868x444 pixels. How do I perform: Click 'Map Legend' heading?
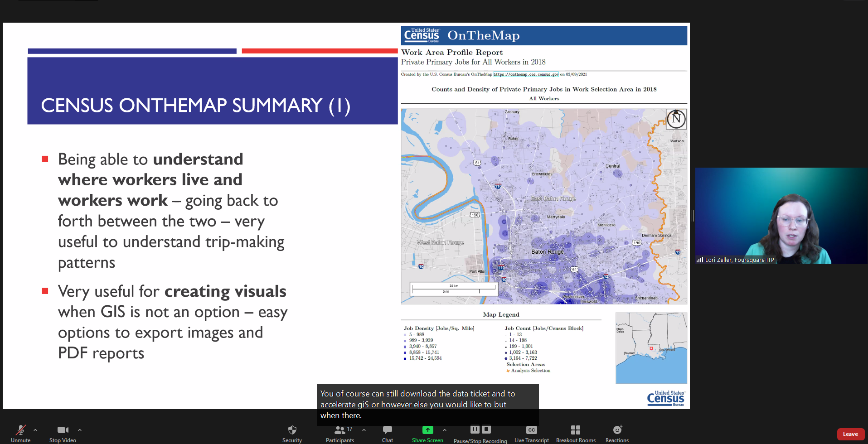coord(501,314)
